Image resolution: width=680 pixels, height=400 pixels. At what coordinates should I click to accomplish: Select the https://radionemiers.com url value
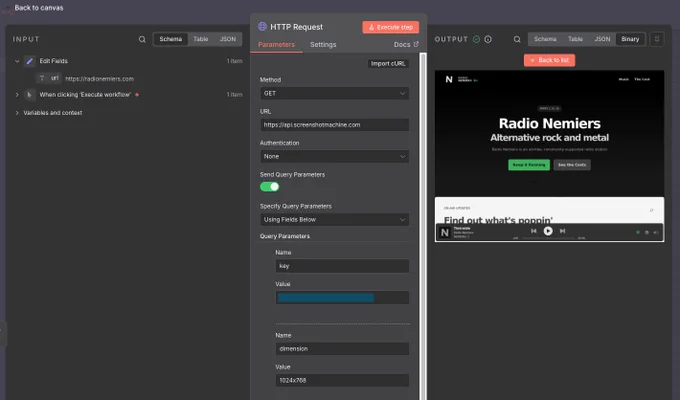tap(99, 79)
